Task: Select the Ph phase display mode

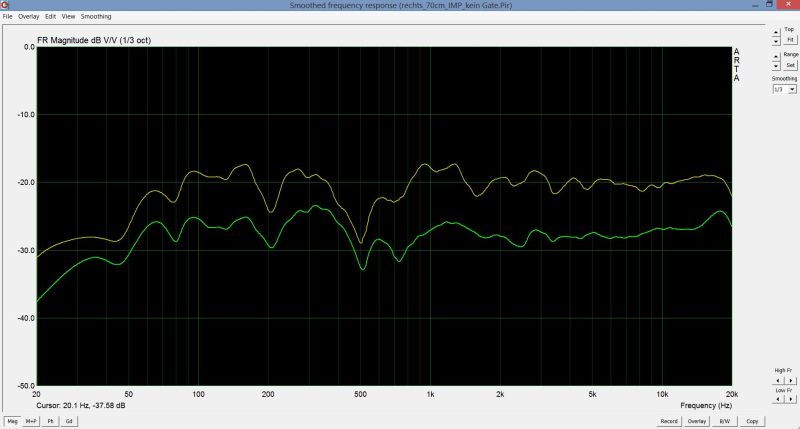Action: (50, 421)
